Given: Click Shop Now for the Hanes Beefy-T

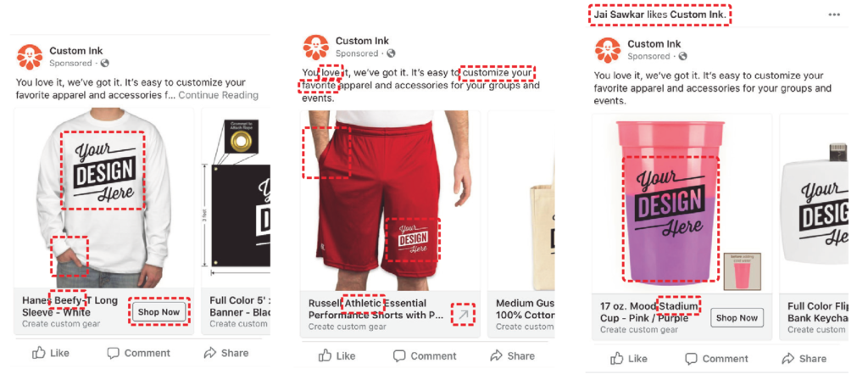Looking at the screenshot, I should [x=159, y=312].
